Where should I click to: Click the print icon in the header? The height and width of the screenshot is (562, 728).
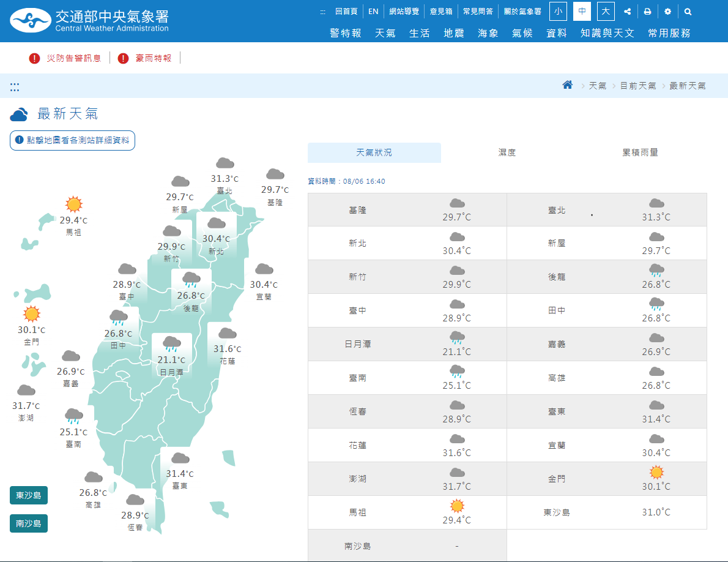(x=647, y=11)
